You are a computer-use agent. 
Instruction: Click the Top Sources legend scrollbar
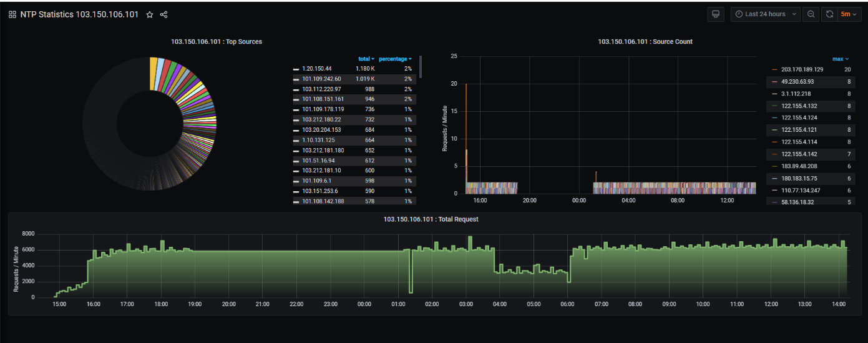[421, 66]
